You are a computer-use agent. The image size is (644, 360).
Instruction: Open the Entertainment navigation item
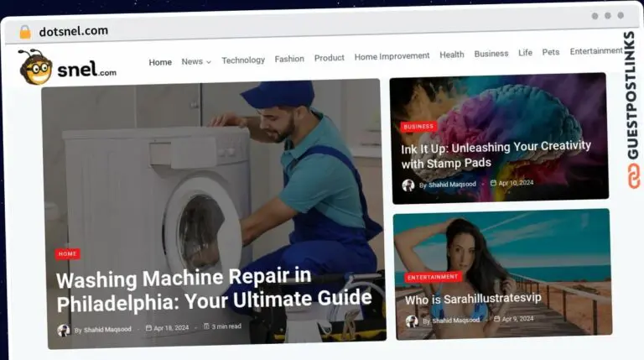coord(596,51)
